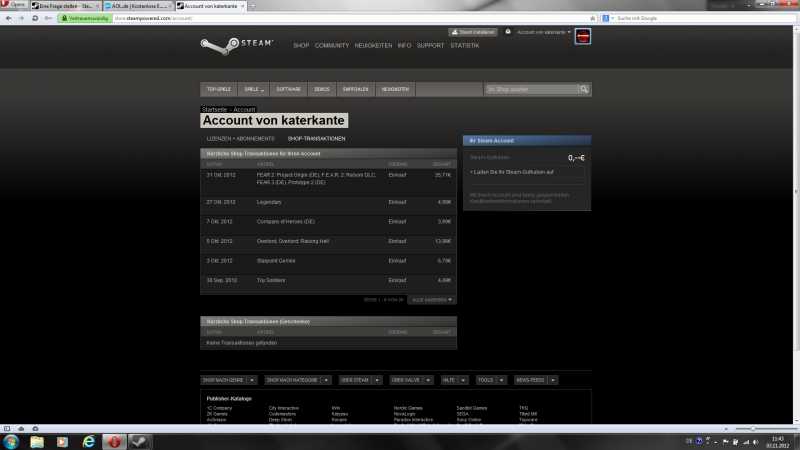Click the City Interactive publisher link

pos(284,408)
